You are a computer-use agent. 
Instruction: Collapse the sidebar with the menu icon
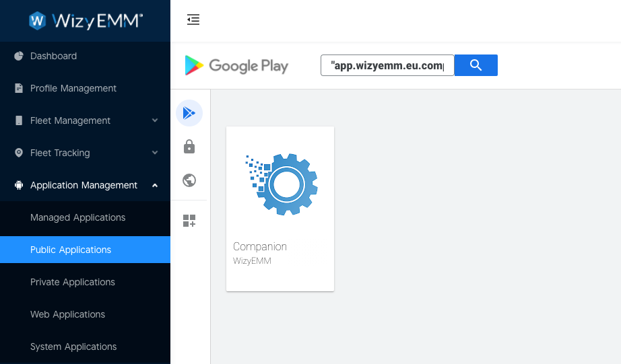point(193,20)
